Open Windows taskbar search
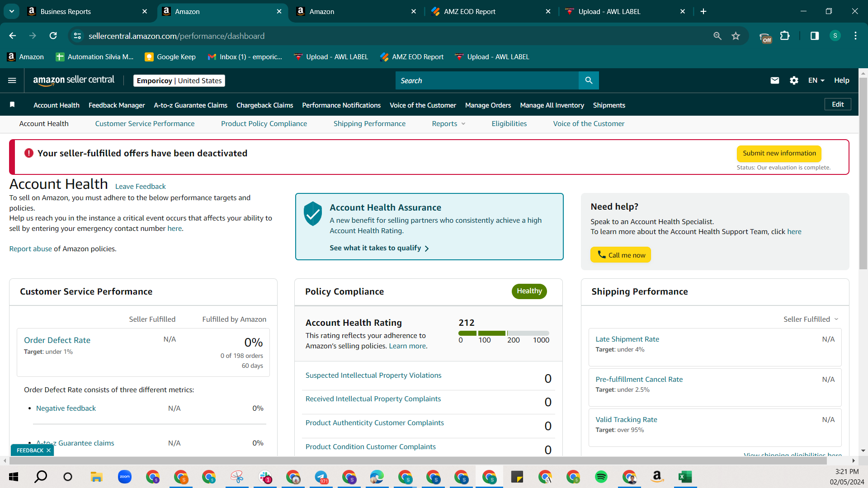The image size is (868, 488). [x=41, y=477]
